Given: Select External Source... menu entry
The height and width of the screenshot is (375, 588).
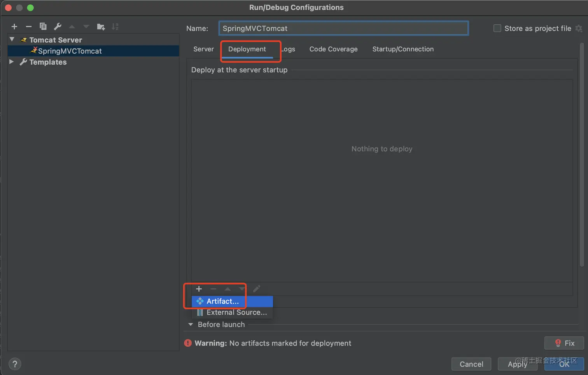Looking at the screenshot, I should point(236,312).
